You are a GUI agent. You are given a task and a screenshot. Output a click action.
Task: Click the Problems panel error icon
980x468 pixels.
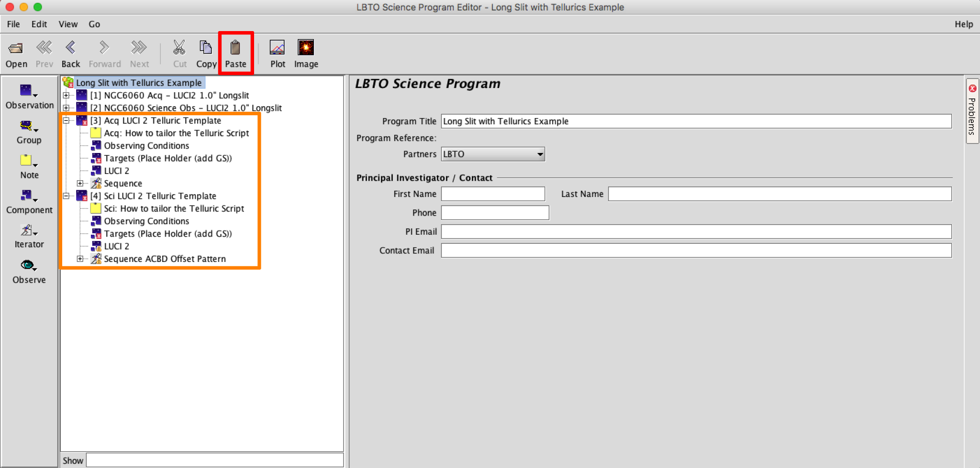click(972, 88)
